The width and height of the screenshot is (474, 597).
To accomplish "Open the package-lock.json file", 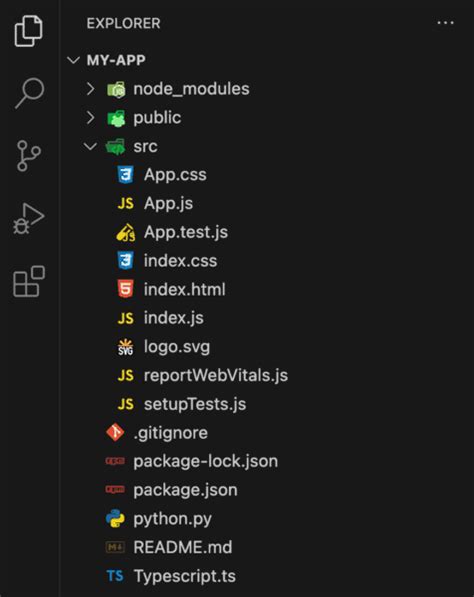I will [206, 462].
